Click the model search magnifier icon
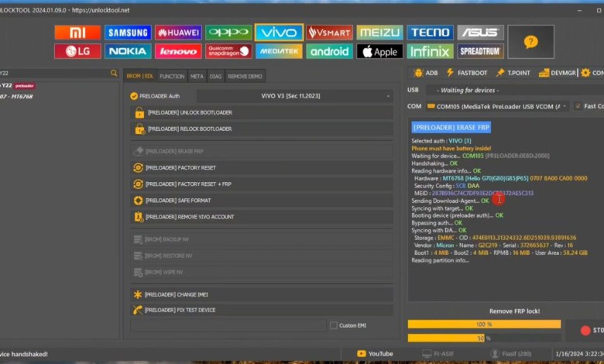Image resolution: width=604 pixels, height=364 pixels. [x=114, y=73]
